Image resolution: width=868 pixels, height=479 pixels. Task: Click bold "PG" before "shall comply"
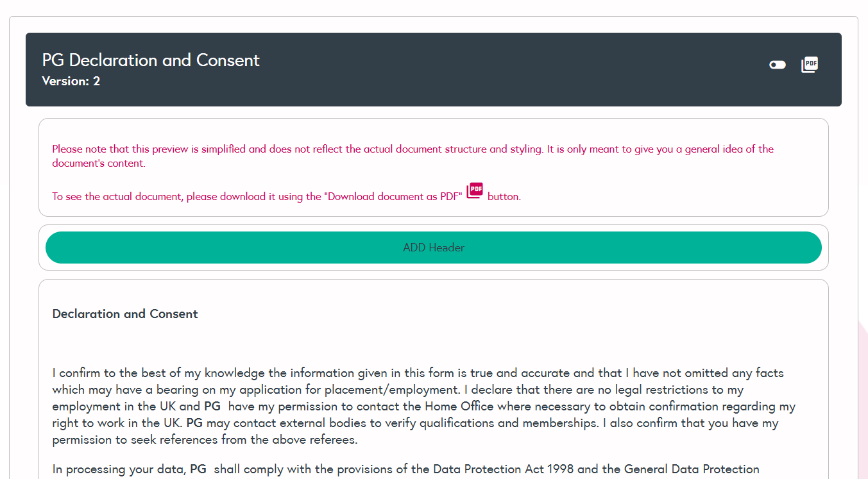(198, 469)
